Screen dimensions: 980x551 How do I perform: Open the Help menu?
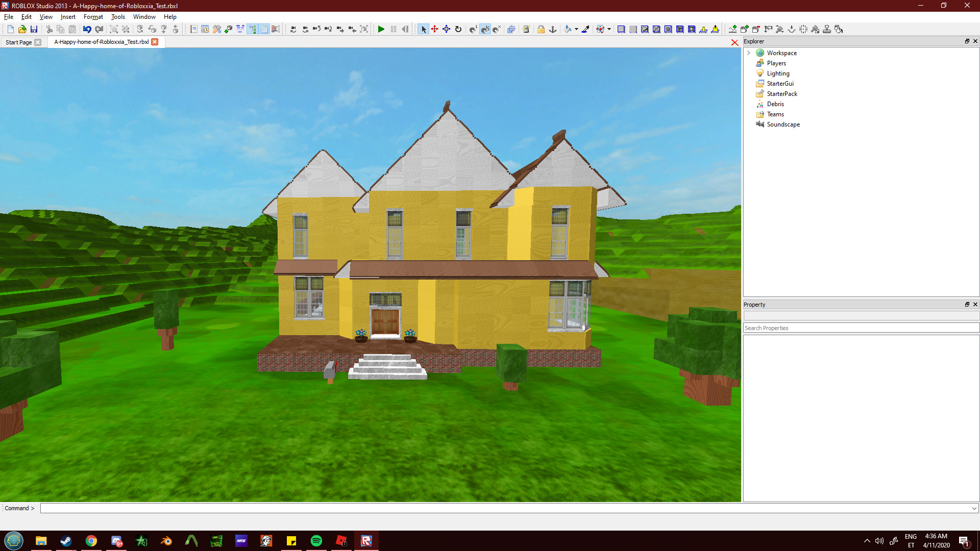coord(170,17)
